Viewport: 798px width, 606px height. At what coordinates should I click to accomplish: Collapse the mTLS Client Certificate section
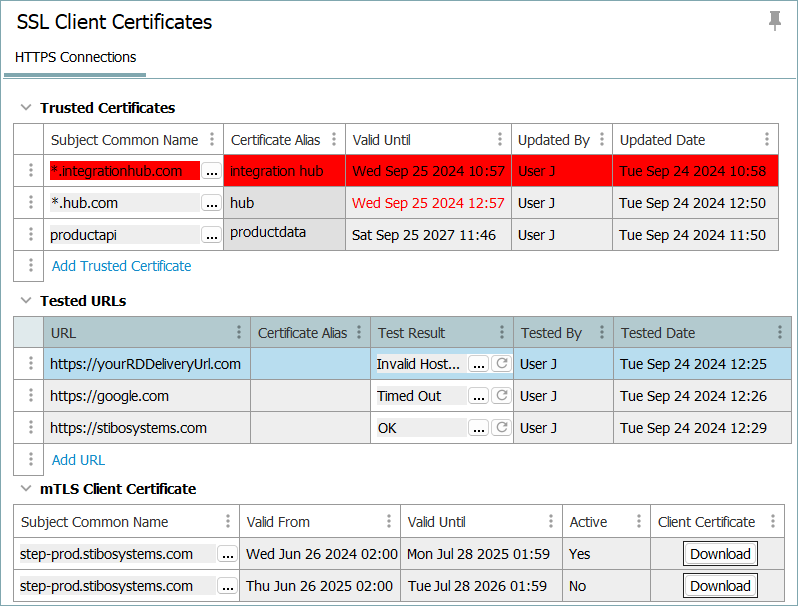coord(25,489)
